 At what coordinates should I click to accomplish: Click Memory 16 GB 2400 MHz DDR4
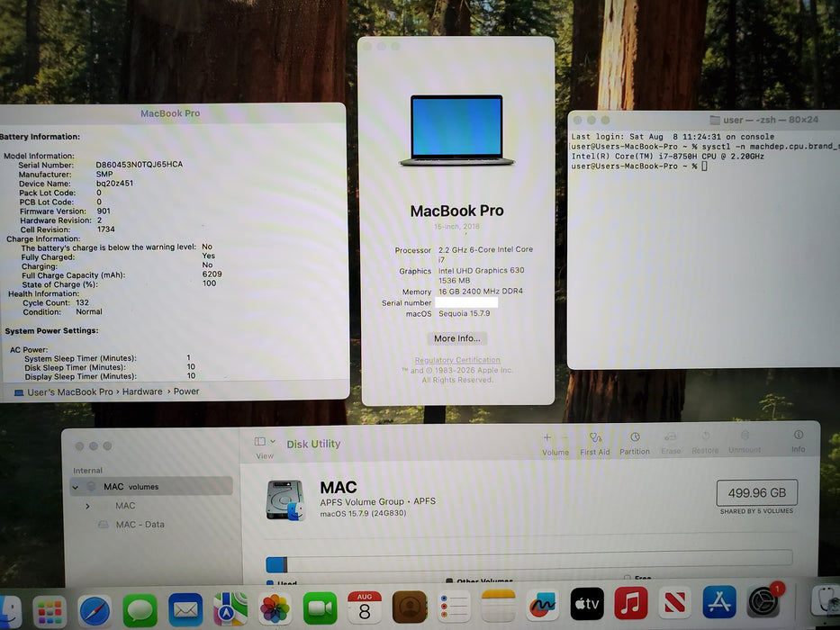(481, 292)
